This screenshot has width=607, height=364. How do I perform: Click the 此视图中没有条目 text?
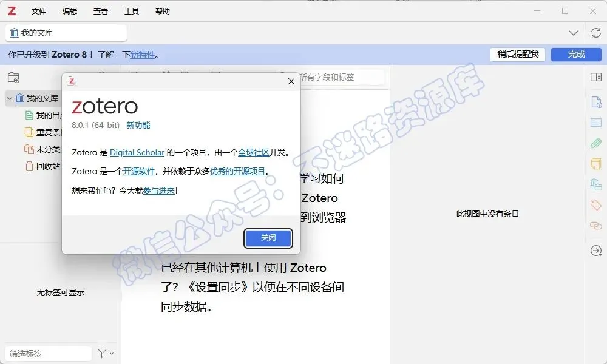487,214
